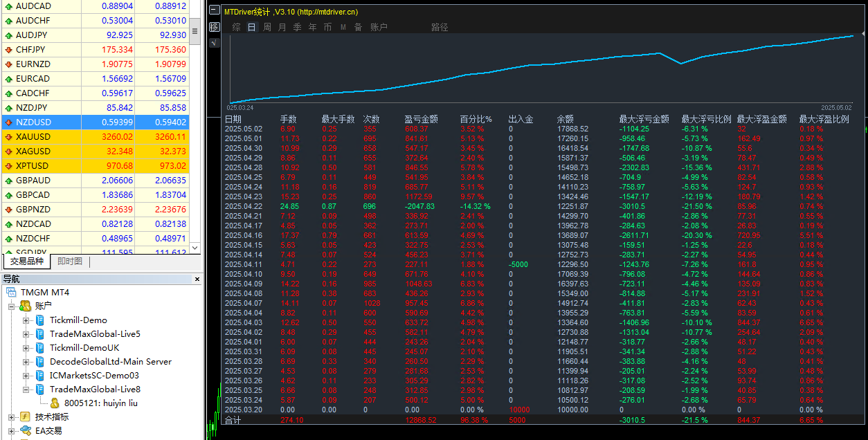Expand the DecodeGlobalLtd-Main Server node
Image resolution: width=868 pixels, height=440 pixels.
(26, 361)
